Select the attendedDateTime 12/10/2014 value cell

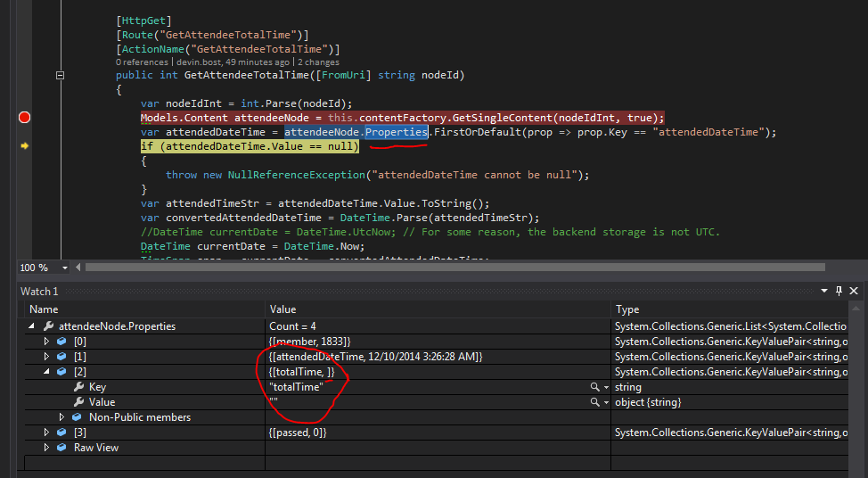pos(376,356)
